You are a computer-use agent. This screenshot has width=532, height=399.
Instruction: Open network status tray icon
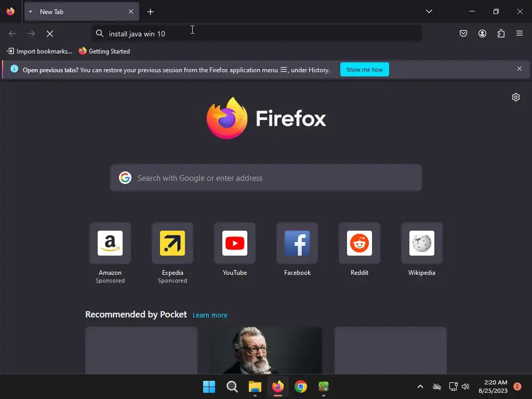[x=453, y=387]
